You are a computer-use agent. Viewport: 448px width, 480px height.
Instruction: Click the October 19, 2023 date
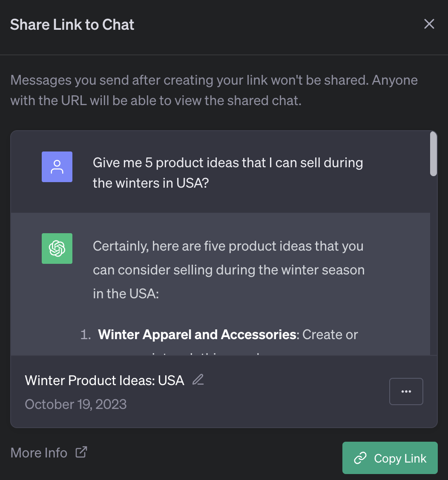click(x=76, y=404)
